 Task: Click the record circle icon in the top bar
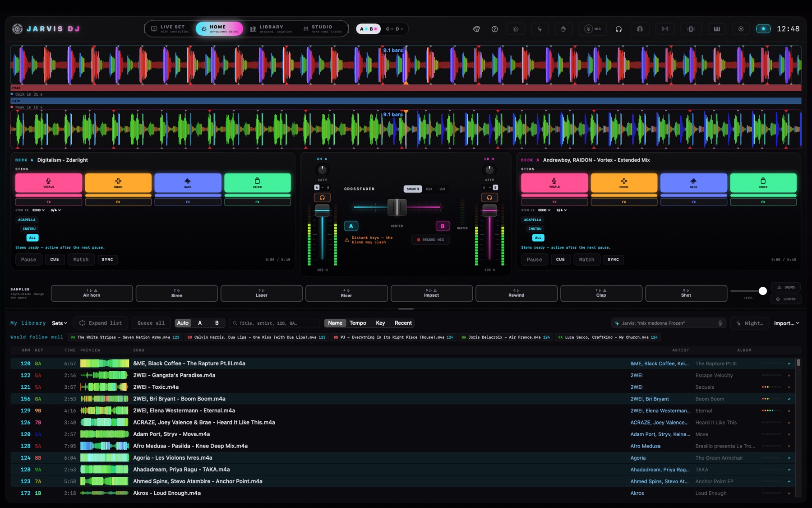point(741,29)
